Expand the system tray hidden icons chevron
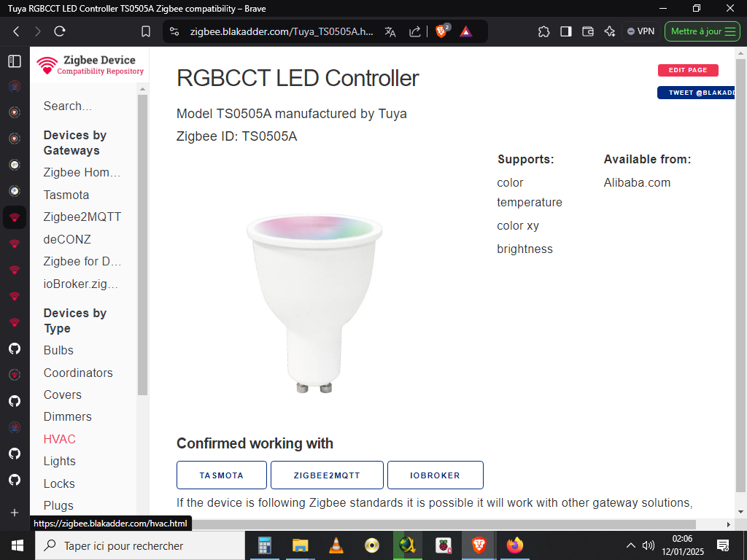The height and width of the screenshot is (560, 747). pos(631,545)
